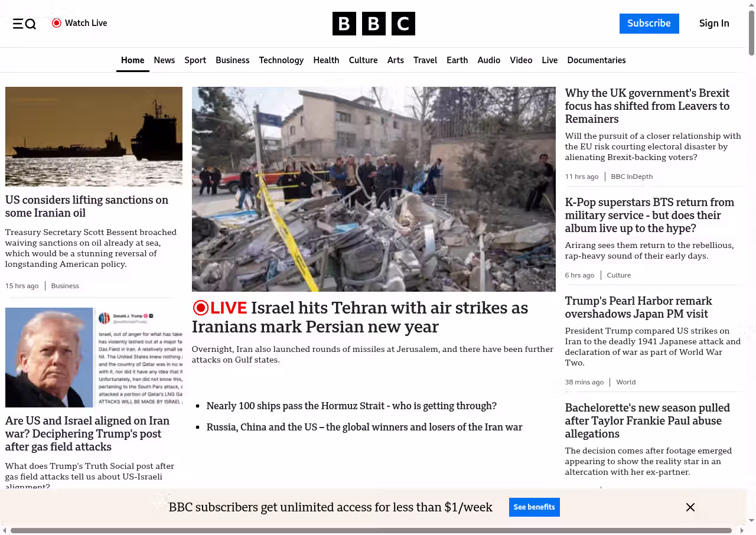Image resolution: width=756 pixels, height=535 pixels.
Task: Go to the Sport section
Action: point(195,60)
